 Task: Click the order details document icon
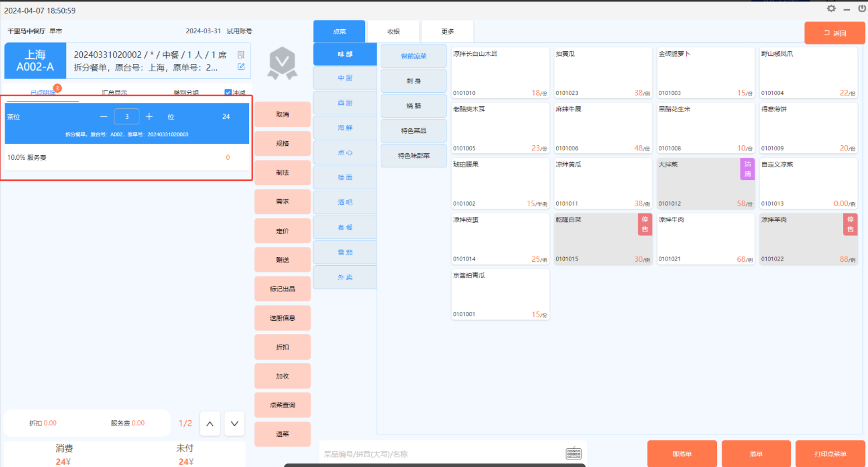click(241, 54)
